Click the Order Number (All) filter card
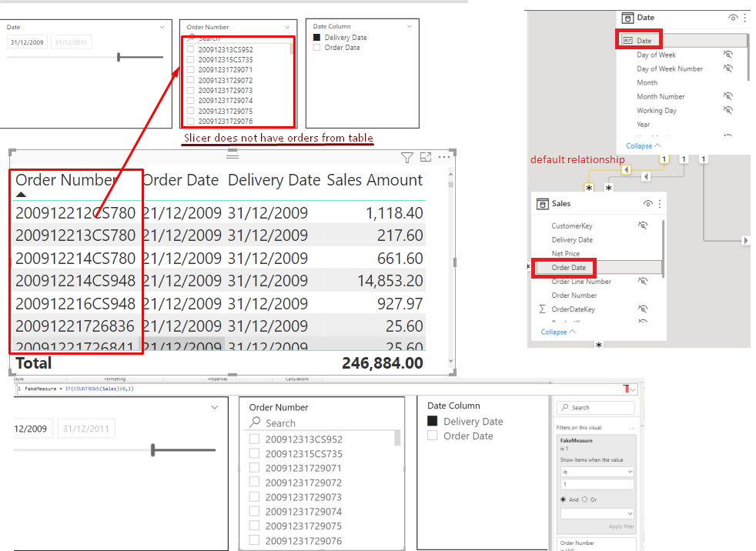This screenshot has width=756, height=551. [597, 545]
